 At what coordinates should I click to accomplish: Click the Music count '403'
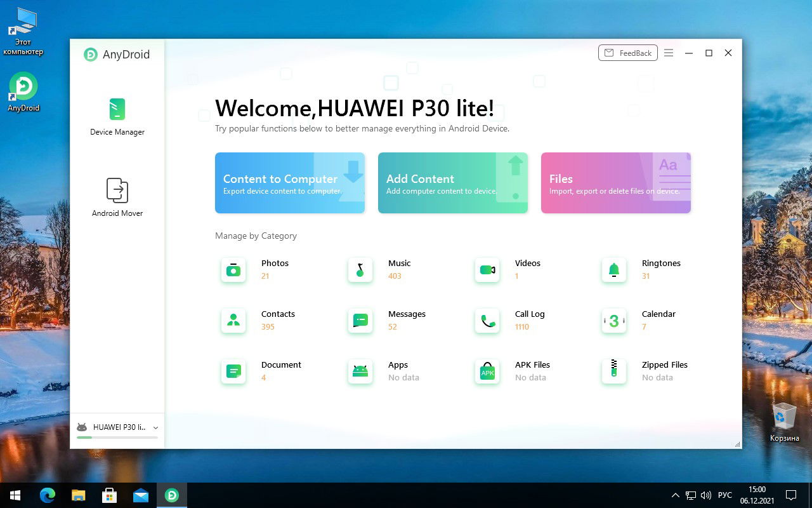coord(395,276)
